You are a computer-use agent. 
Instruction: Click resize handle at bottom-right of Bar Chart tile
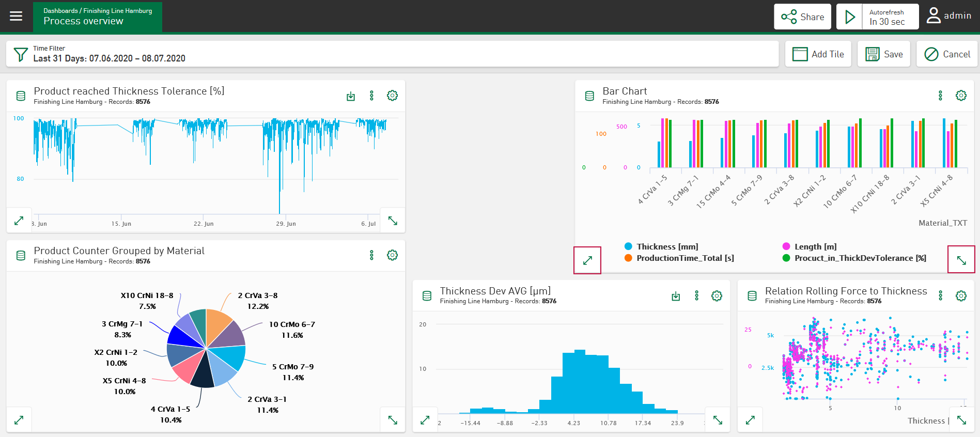[961, 260]
